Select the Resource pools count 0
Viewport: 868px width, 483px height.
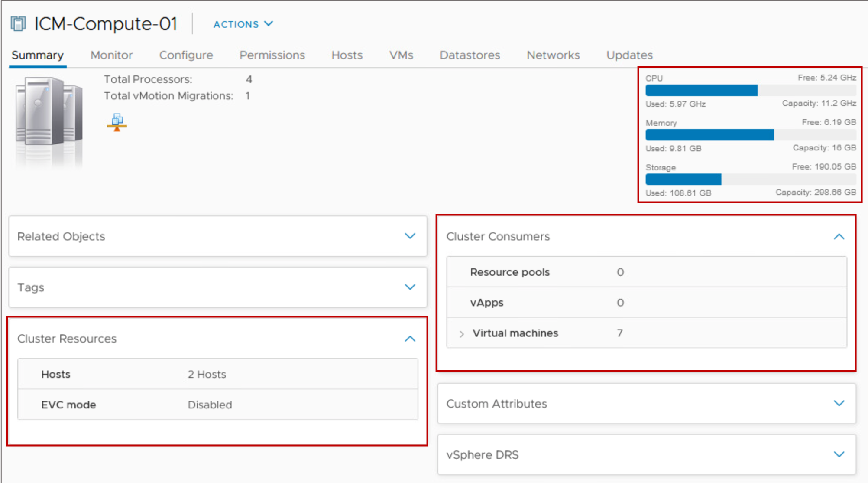tap(620, 272)
